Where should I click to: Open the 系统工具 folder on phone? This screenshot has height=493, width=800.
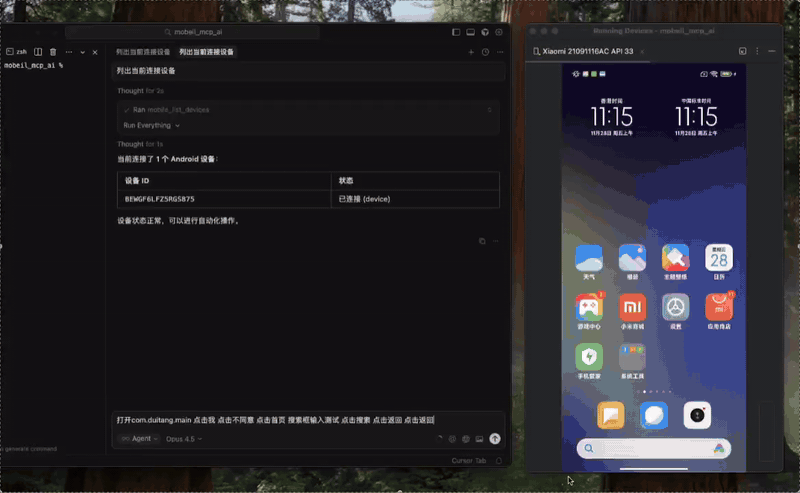[x=632, y=361]
